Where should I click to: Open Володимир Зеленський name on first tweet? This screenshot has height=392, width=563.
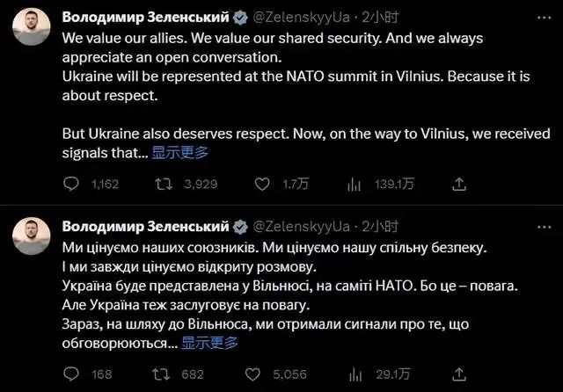[145, 16]
